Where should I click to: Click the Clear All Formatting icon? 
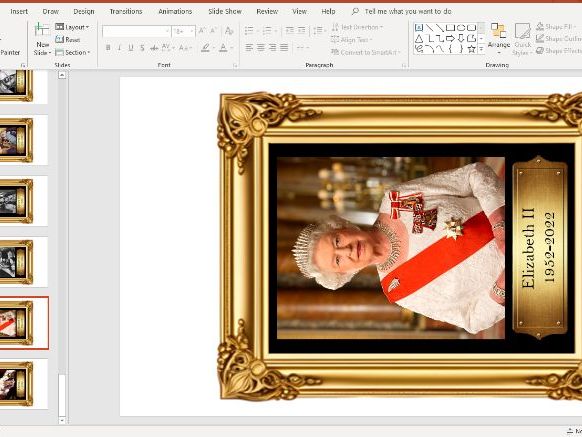pyautogui.click(x=229, y=31)
